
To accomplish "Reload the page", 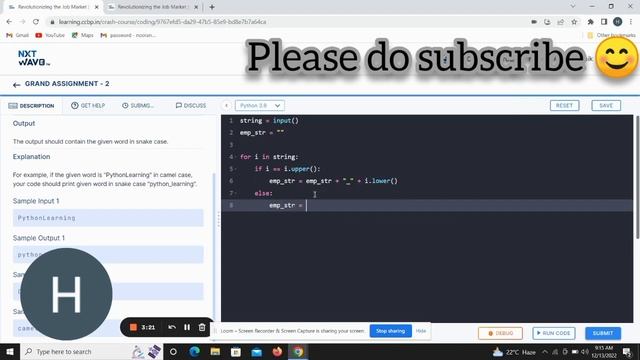I will pyautogui.click(x=36, y=22).
